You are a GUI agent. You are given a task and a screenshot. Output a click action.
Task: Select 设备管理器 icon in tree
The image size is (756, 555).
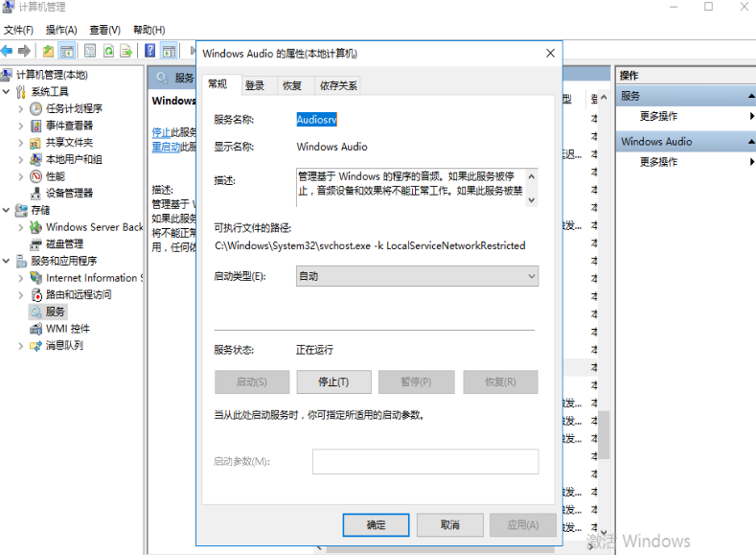tap(35, 194)
